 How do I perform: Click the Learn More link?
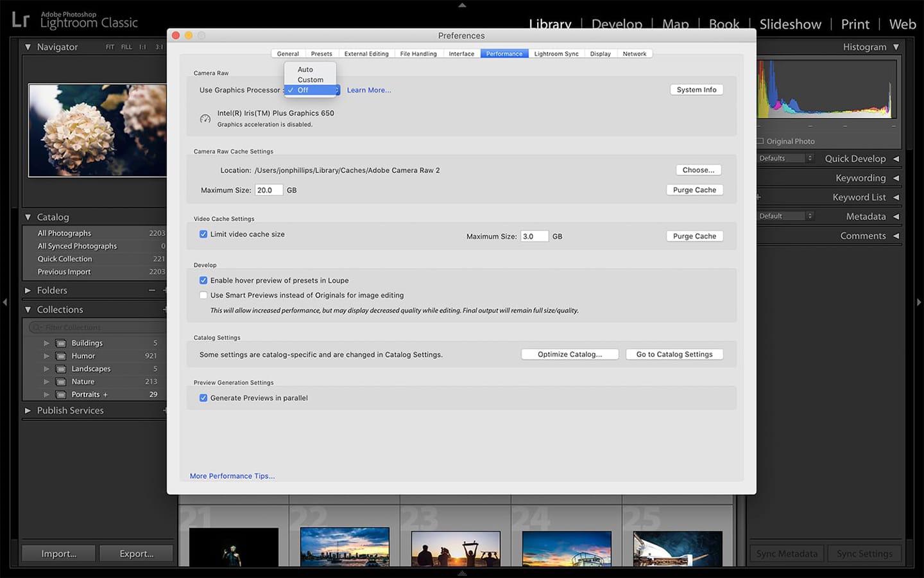[369, 90]
